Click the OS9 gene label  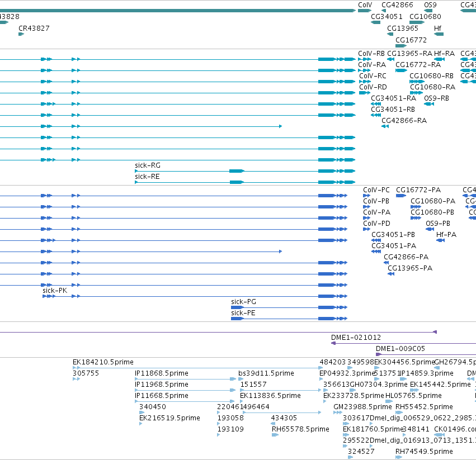[x=430, y=5]
